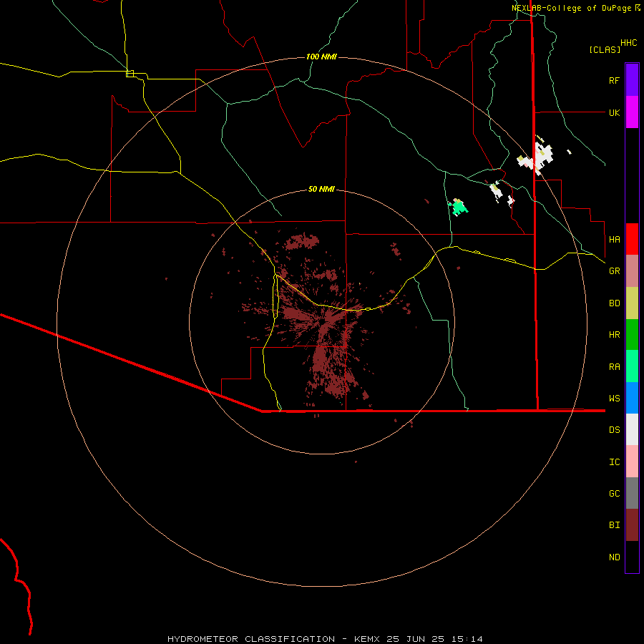
Task: Click the HHC product label
Action: coord(629,43)
